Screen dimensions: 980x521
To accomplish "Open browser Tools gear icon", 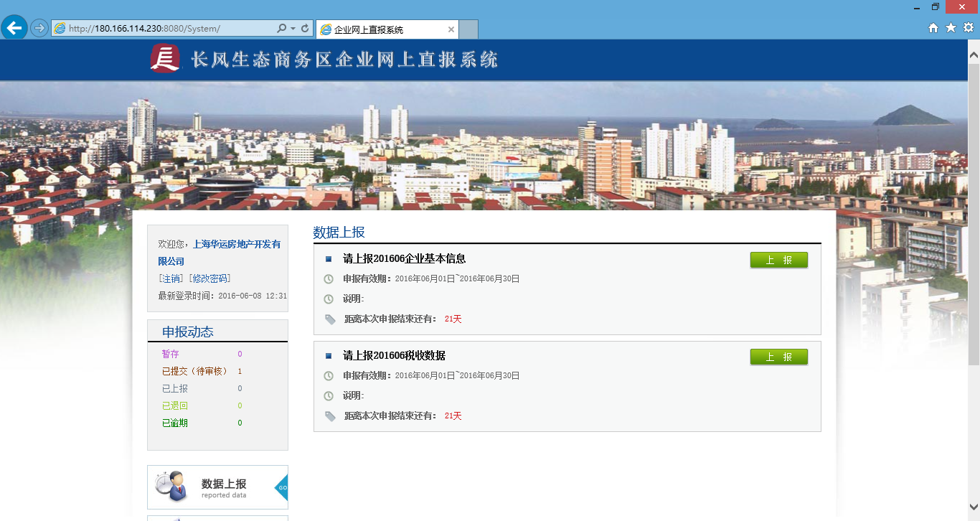I will click(x=968, y=28).
